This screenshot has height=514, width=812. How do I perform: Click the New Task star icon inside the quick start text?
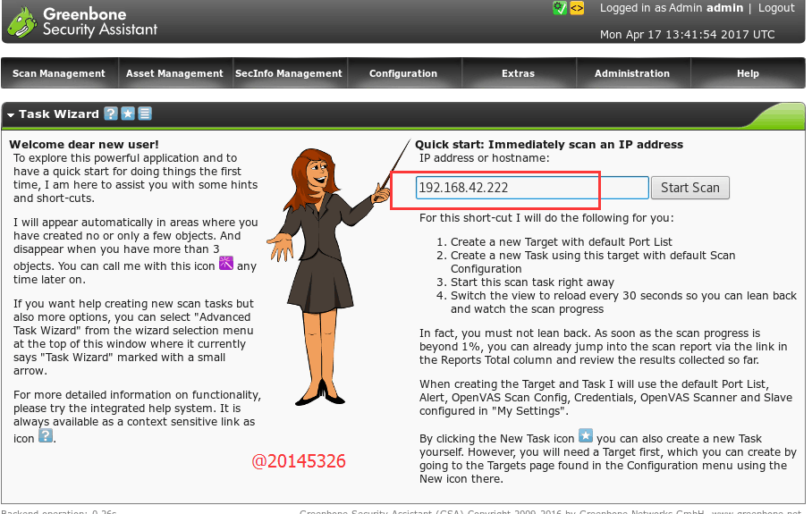(x=586, y=435)
